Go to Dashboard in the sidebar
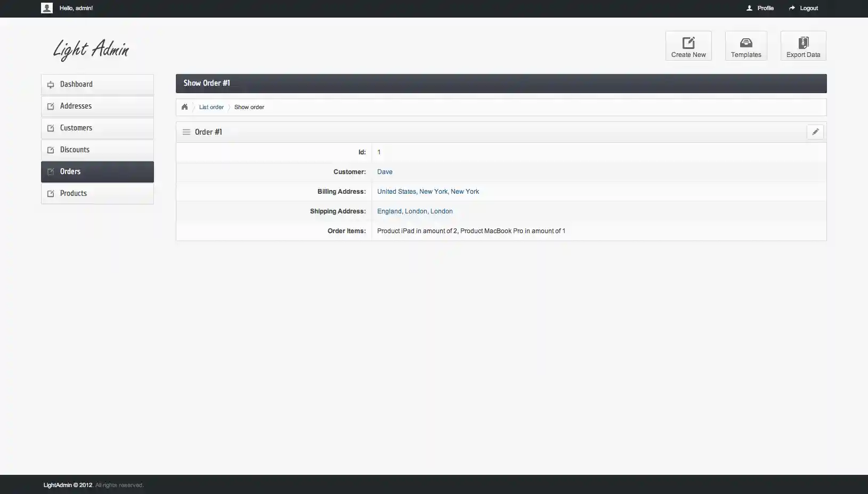The width and height of the screenshot is (868, 494). click(98, 85)
